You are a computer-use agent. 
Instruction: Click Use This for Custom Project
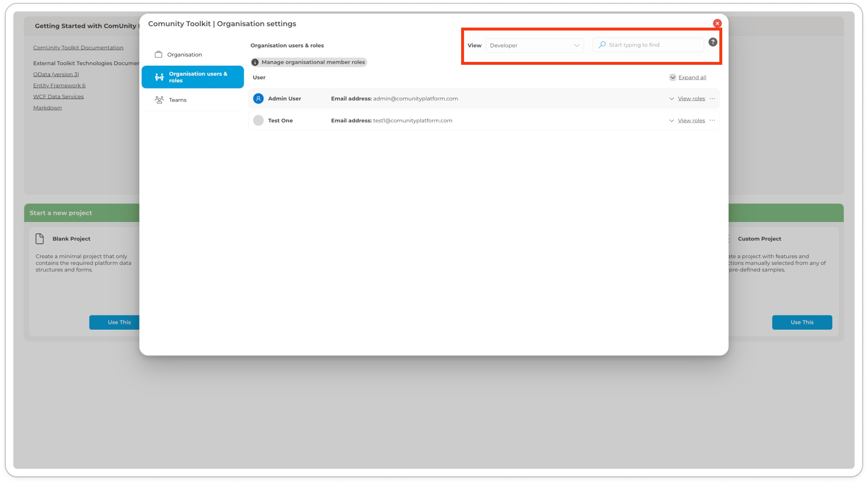click(801, 323)
